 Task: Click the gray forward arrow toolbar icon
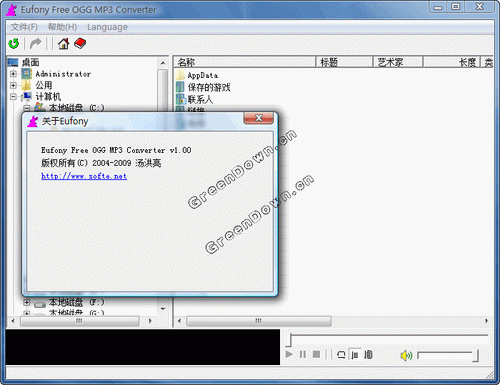pyautogui.click(x=36, y=44)
